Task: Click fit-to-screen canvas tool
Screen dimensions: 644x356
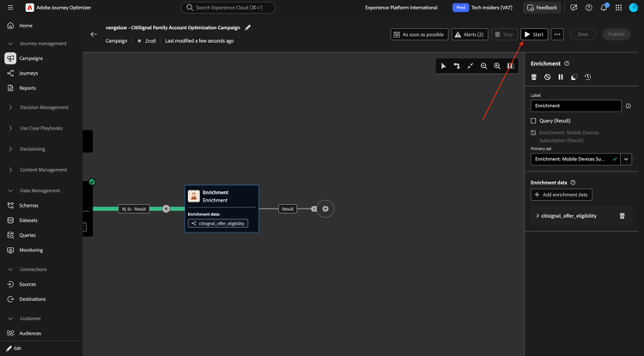Action: click(x=470, y=65)
